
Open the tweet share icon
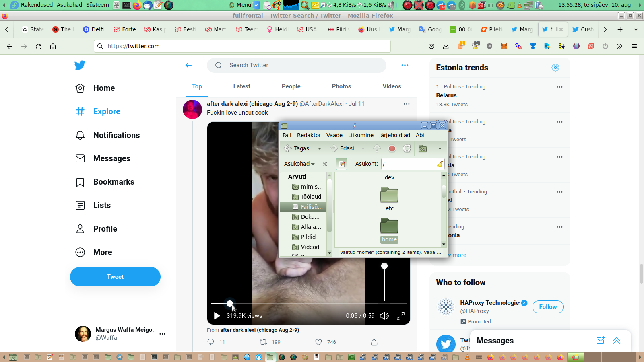point(374,342)
